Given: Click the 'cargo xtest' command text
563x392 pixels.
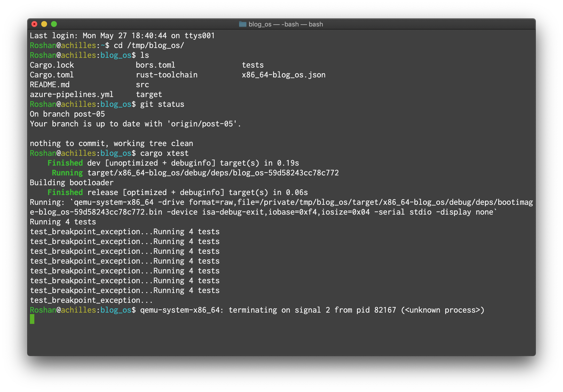Looking at the screenshot, I should tap(164, 153).
